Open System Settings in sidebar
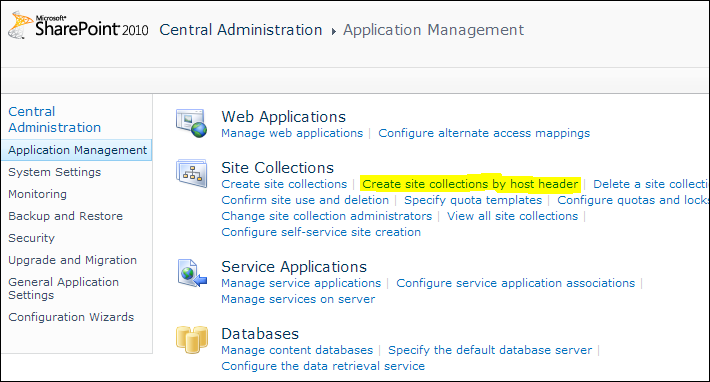 54,172
